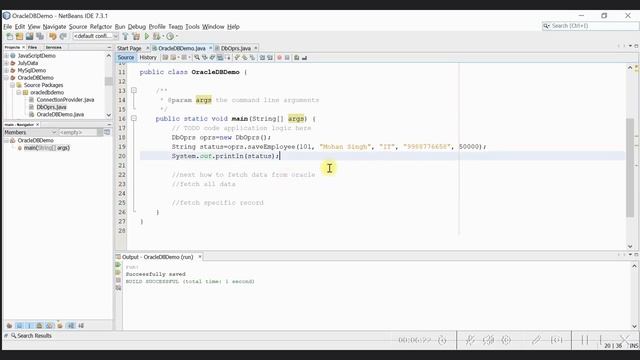
Task: Close the Start Page tab
Action: click(x=148, y=48)
